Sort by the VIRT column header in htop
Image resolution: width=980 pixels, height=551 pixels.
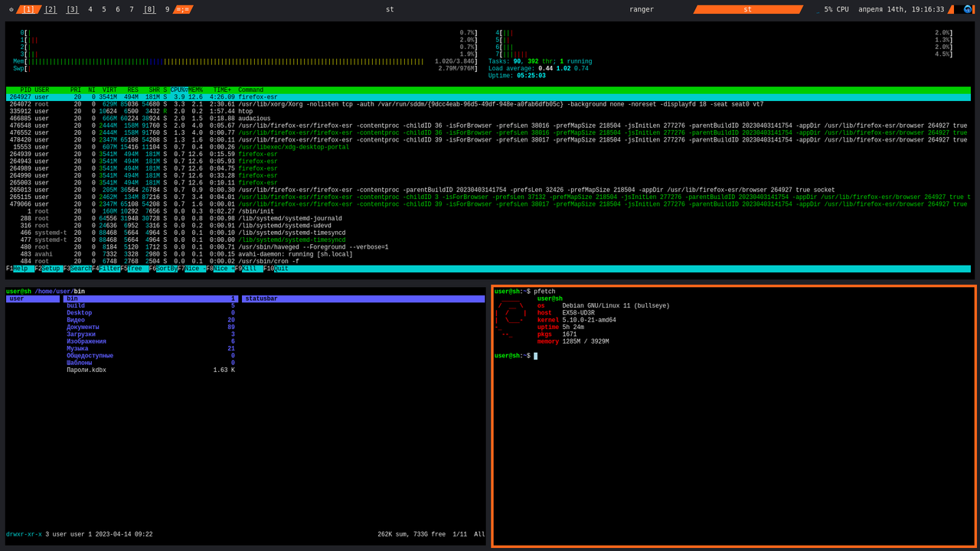click(x=109, y=90)
